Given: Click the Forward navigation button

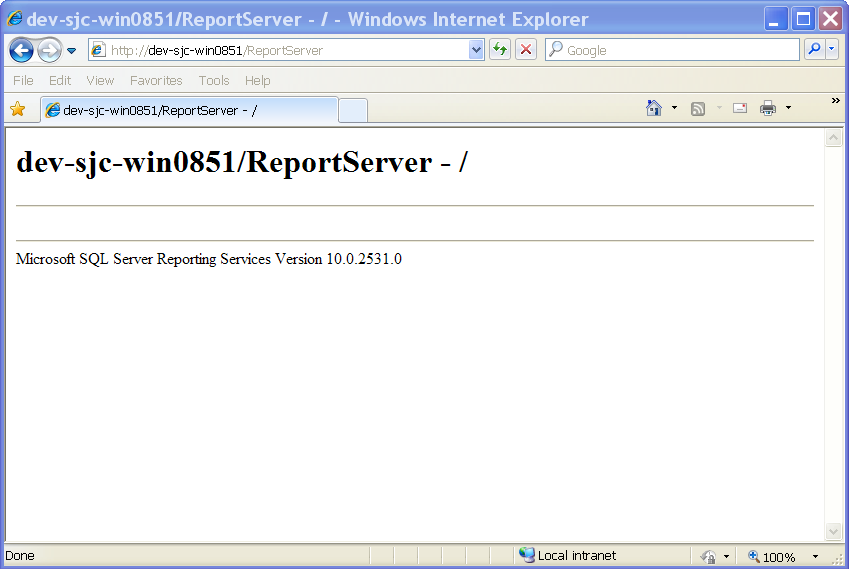Looking at the screenshot, I should (49, 50).
